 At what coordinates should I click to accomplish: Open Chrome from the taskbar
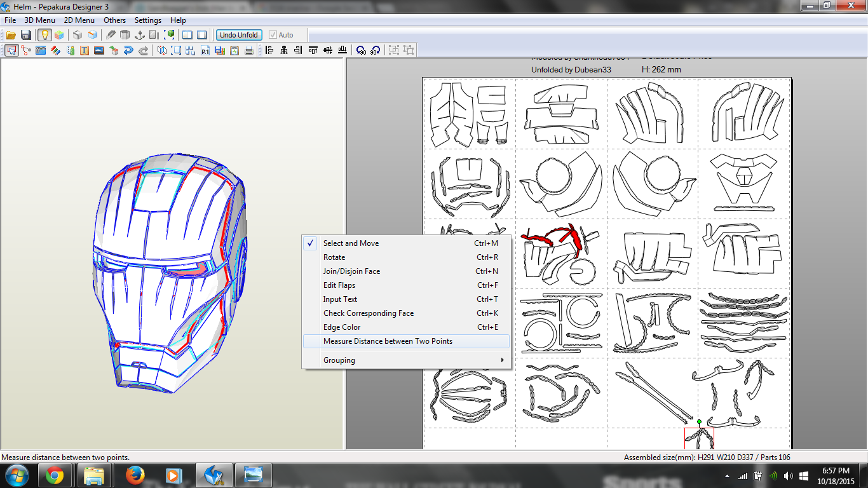(x=56, y=475)
